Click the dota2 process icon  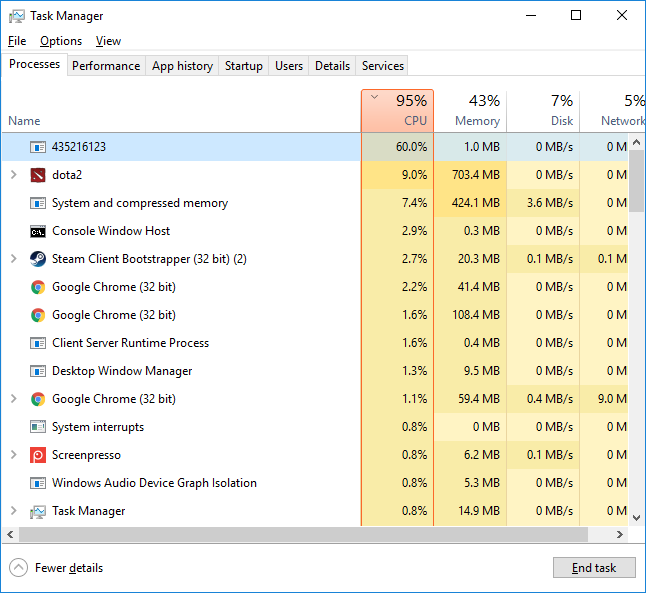(x=38, y=175)
